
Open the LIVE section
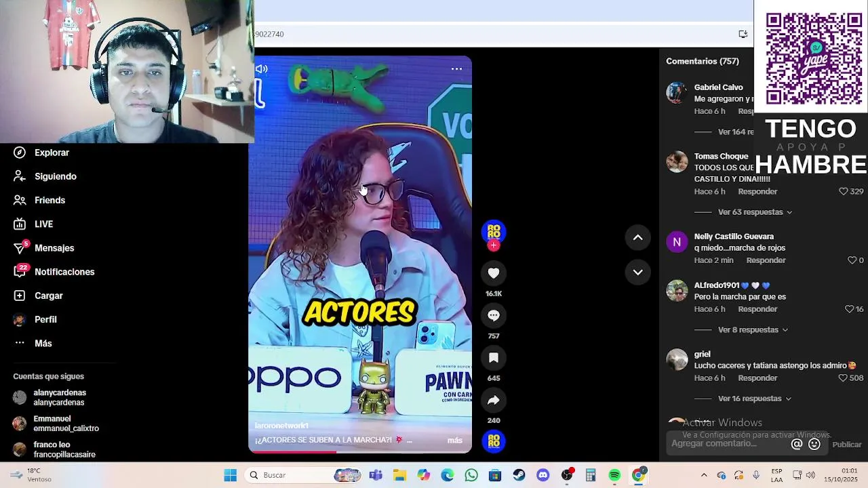coord(33,224)
